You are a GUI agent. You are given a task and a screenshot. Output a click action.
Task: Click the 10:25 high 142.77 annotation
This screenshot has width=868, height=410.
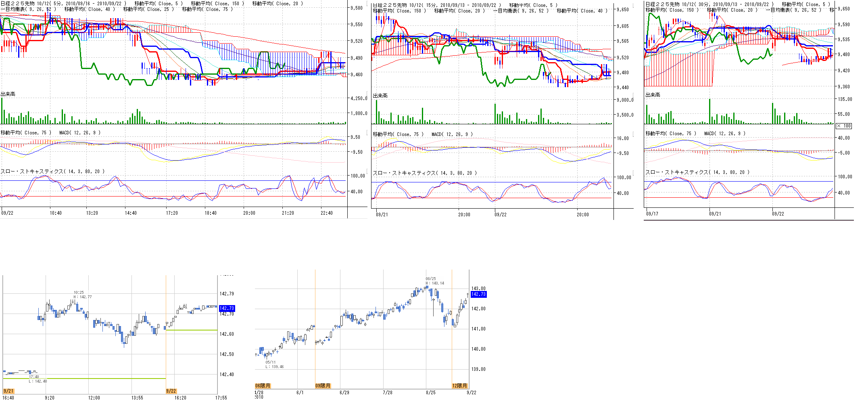[82, 295]
